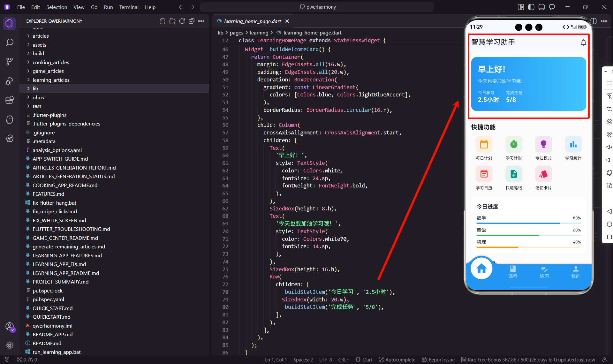613x364 pixels.
Task: Expand the lib folder
Action: pos(35,88)
